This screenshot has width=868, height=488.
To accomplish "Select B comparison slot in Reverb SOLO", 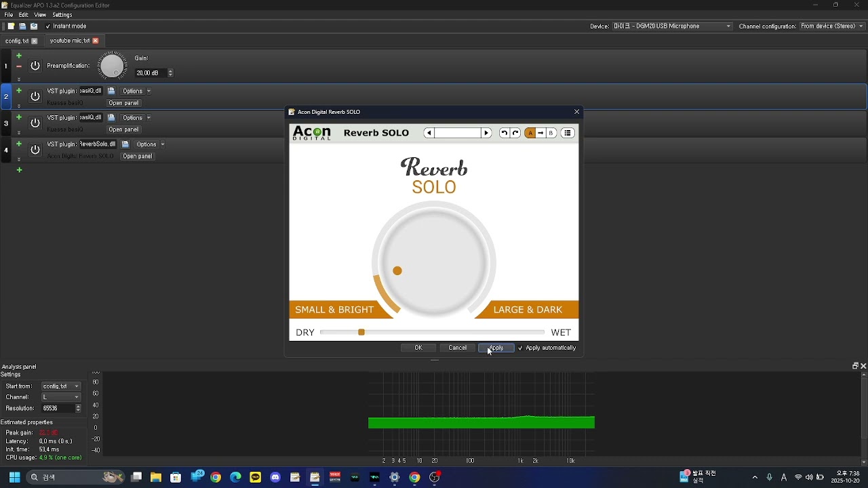I will coord(551,133).
